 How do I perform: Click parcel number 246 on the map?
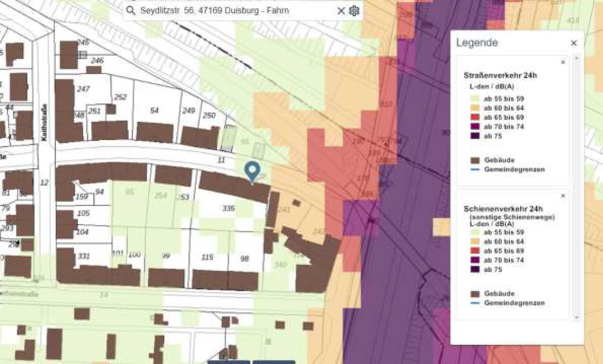[97, 60]
